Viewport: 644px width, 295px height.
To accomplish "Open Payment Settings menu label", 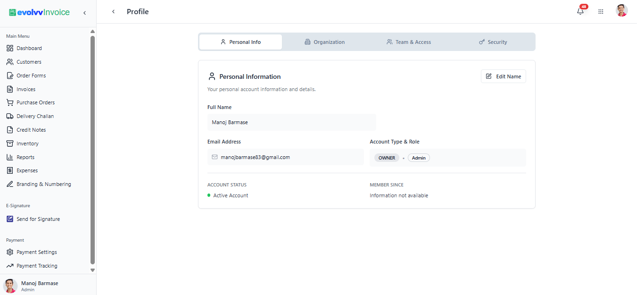I will tap(37, 252).
